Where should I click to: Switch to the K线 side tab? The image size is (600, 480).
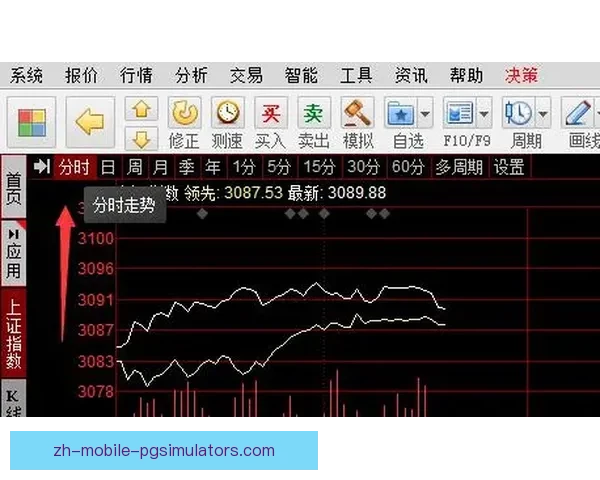click(14, 399)
